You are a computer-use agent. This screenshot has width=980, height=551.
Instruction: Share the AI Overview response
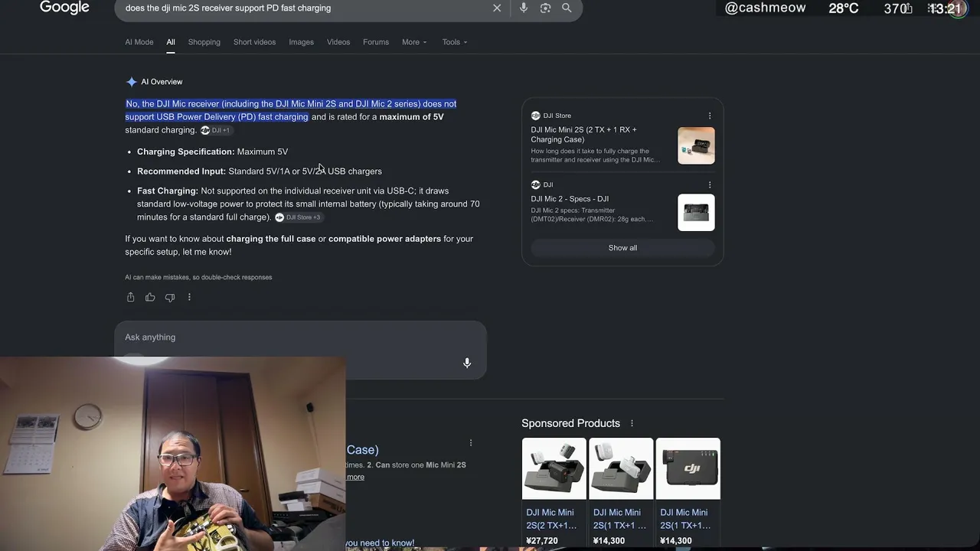130,297
